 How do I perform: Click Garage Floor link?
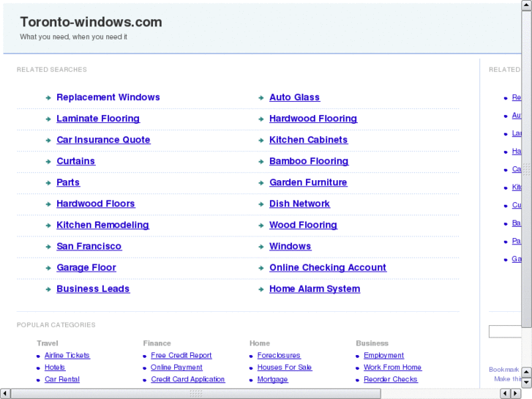point(86,267)
